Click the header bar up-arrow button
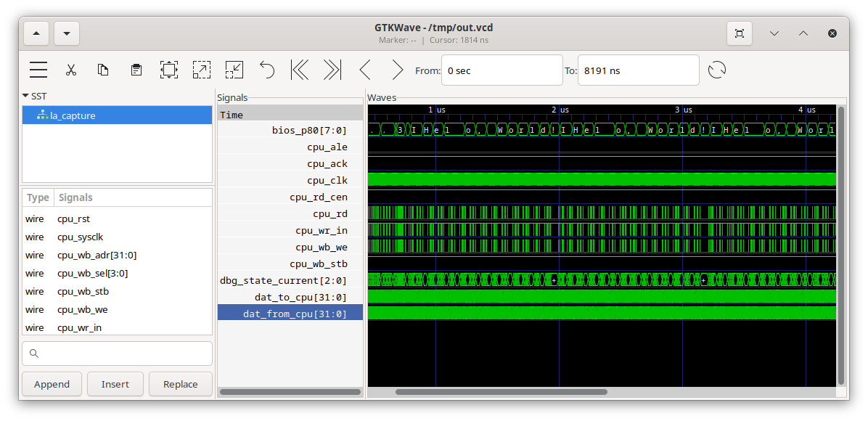This screenshot has width=868, height=421. point(37,33)
